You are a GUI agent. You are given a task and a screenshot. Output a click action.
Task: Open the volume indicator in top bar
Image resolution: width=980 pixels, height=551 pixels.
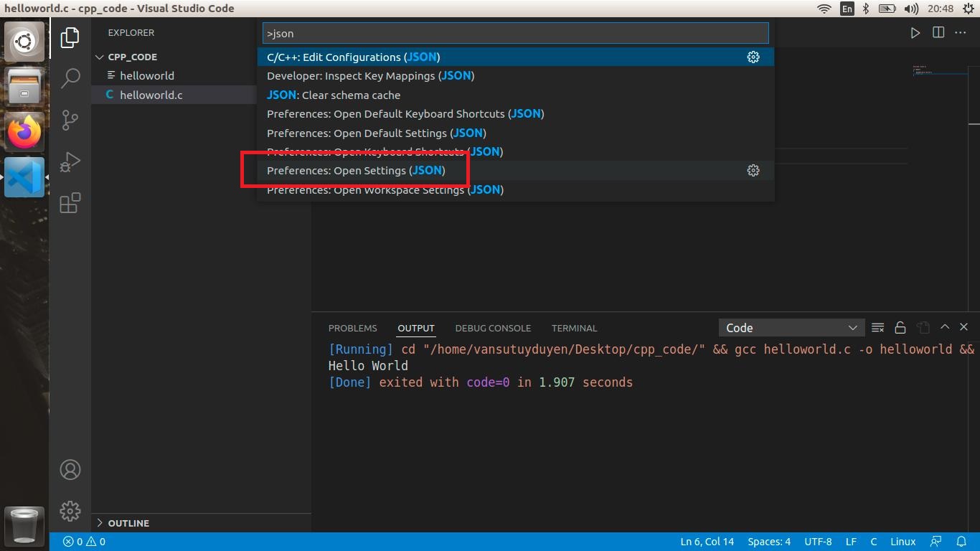pyautogui.click(x=911, y=9)
